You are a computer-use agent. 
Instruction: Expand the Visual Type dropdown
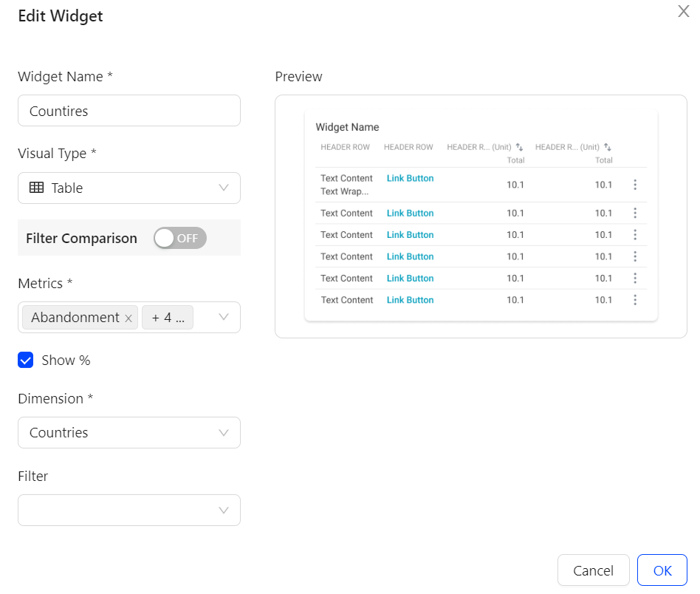(224, 188)
